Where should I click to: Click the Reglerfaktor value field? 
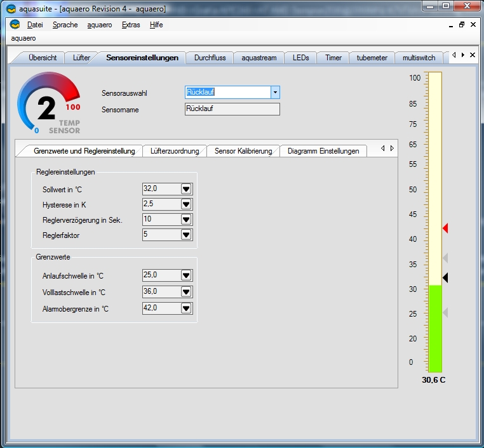click(x=161, y=235)
